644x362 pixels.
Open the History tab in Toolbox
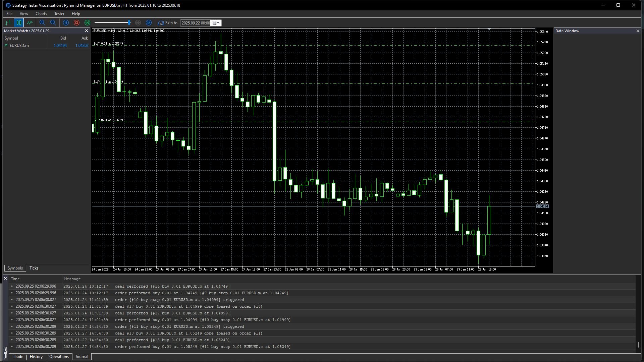pos(36,357)
